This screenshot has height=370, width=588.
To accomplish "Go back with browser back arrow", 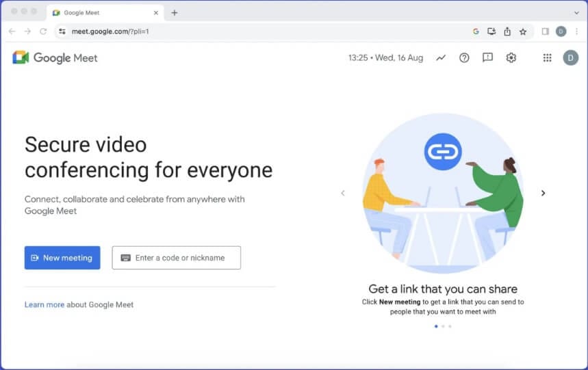I will (x=12, y=31).
